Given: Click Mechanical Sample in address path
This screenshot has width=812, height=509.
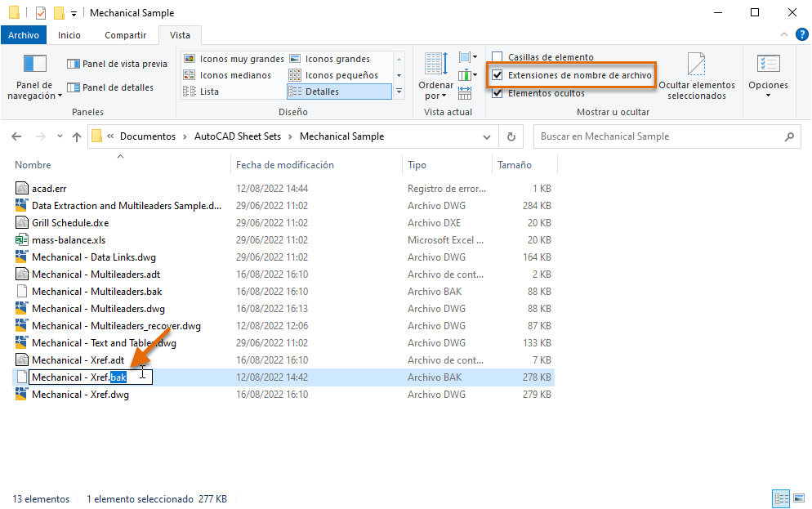Looking at the screenshot, I should tap(341, 136).
